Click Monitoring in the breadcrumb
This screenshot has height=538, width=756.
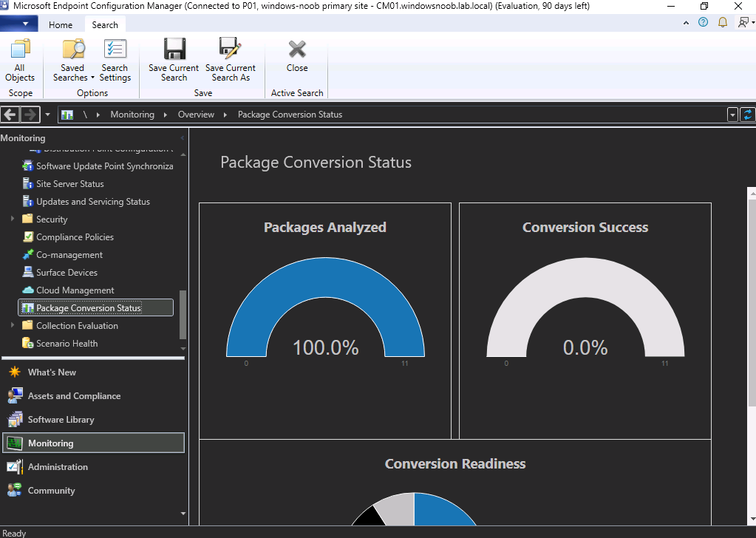pyautogui.click(x=132, y=115)
